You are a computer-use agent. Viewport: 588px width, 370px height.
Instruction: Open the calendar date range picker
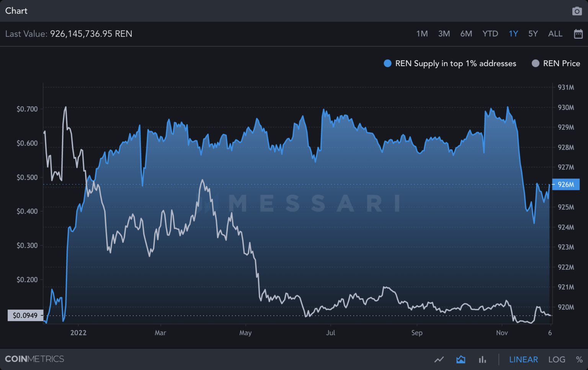click(x=578, y=34)
